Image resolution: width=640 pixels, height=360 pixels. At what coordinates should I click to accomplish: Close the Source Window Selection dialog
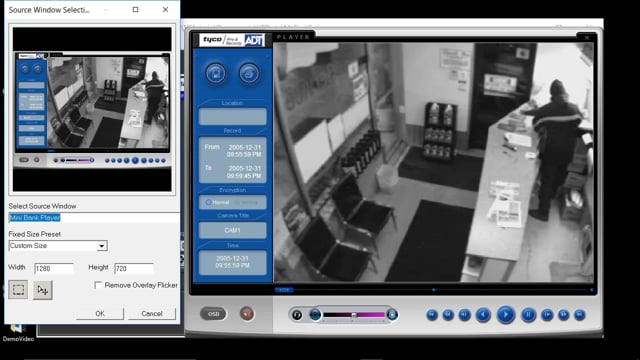pos(165,9)
